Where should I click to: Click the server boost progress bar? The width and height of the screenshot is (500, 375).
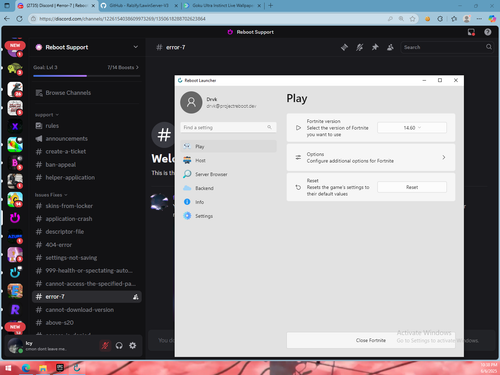pyautogui.click(x=87, y=76)
